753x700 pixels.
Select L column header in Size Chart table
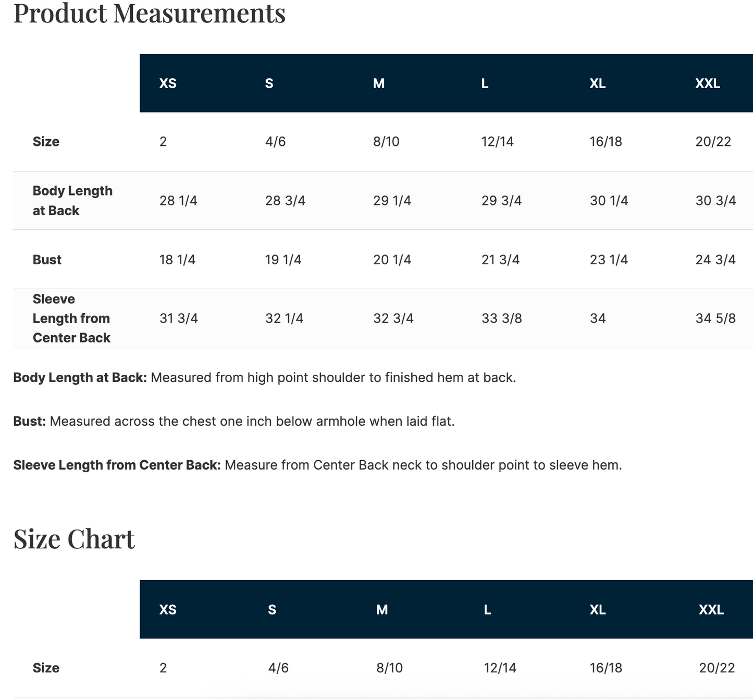click(487, 610)
